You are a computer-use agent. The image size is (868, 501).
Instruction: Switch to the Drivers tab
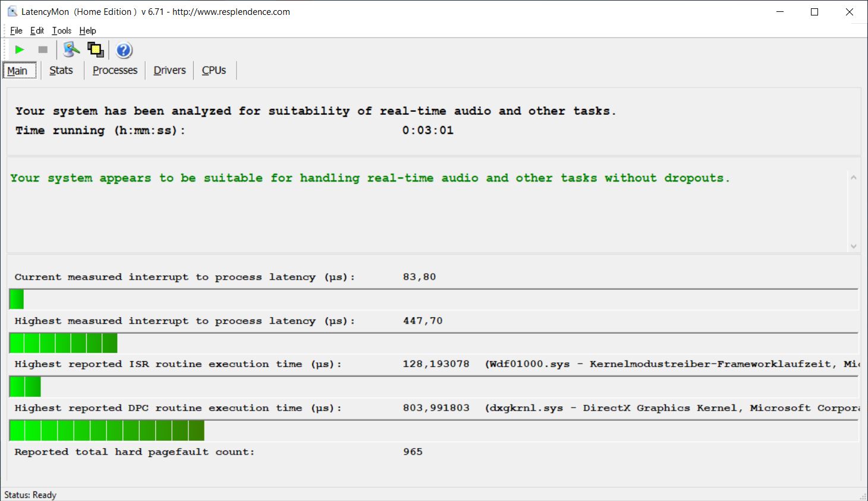click(x=169, y=70)
